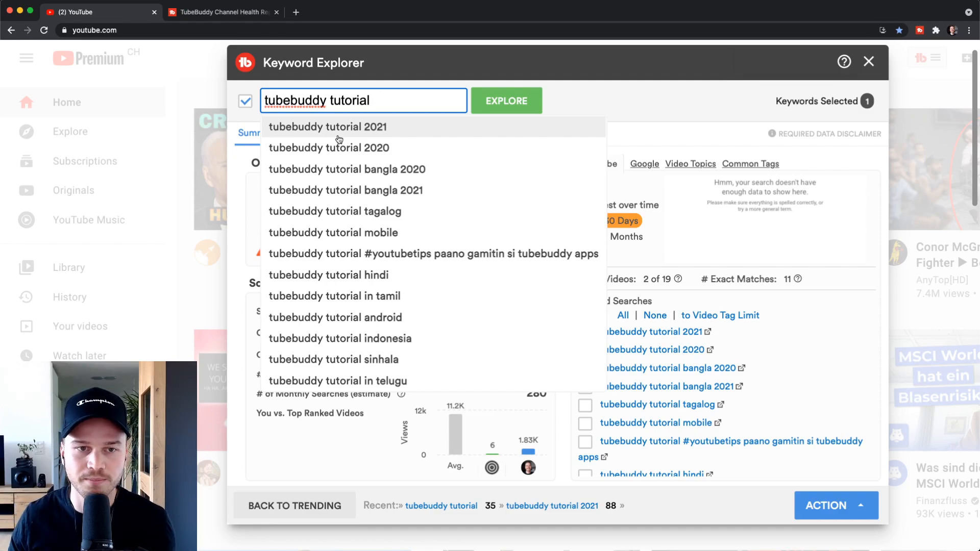Viewport: 980px width, 551px height.
Task: Click tubebuddy tutorial search input field
Action: 364,100
